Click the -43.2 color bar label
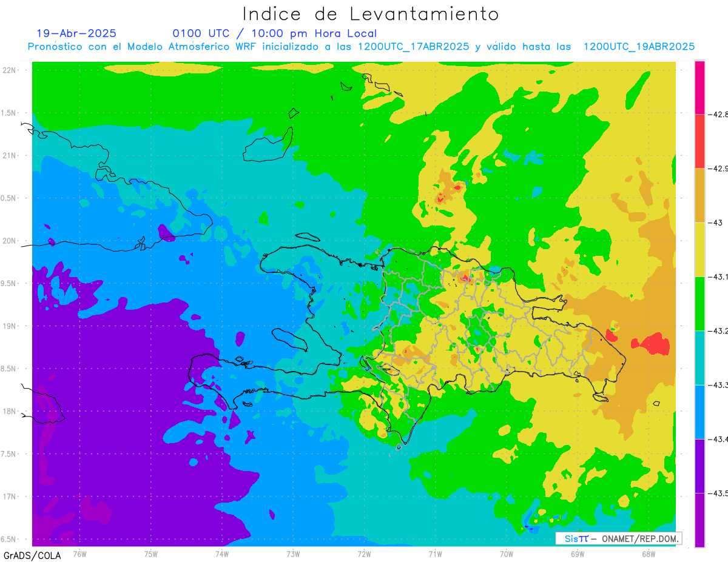The height and width of the screenshot is (562, 728). [x=718, y=330]
